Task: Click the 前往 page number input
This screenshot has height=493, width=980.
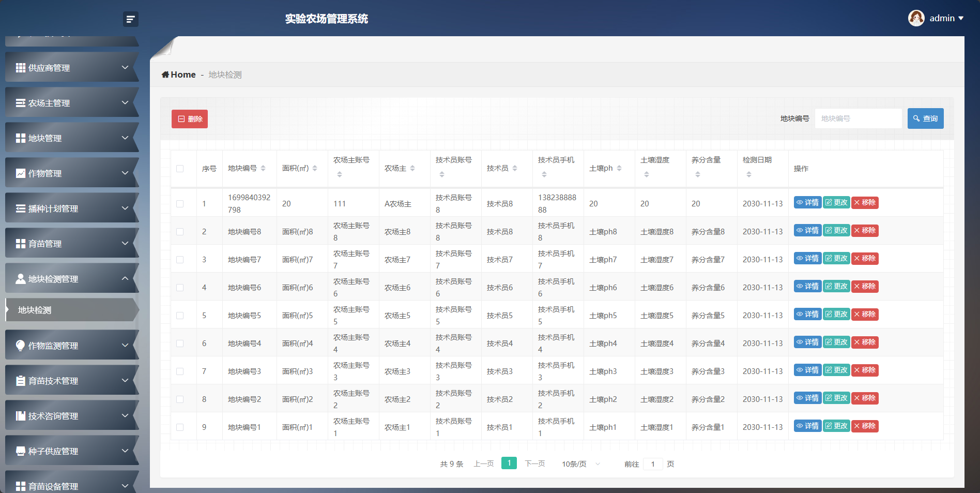Action: (x=653, y=464)
